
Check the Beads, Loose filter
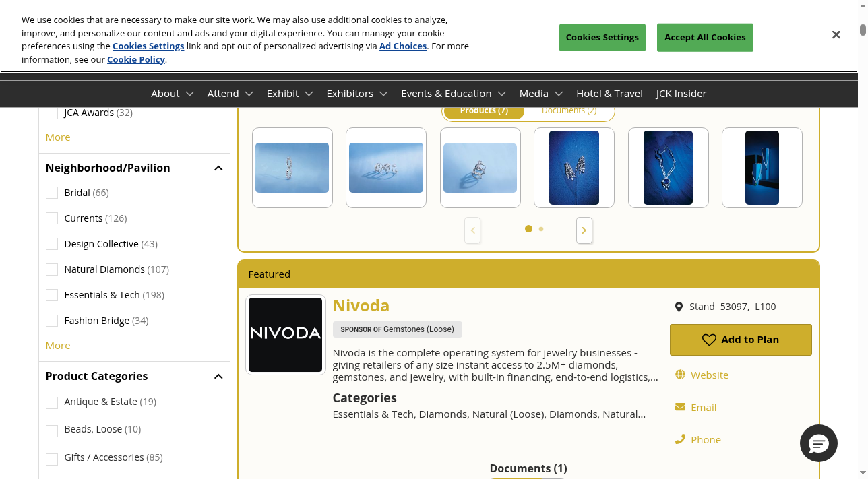coord(52,431)
